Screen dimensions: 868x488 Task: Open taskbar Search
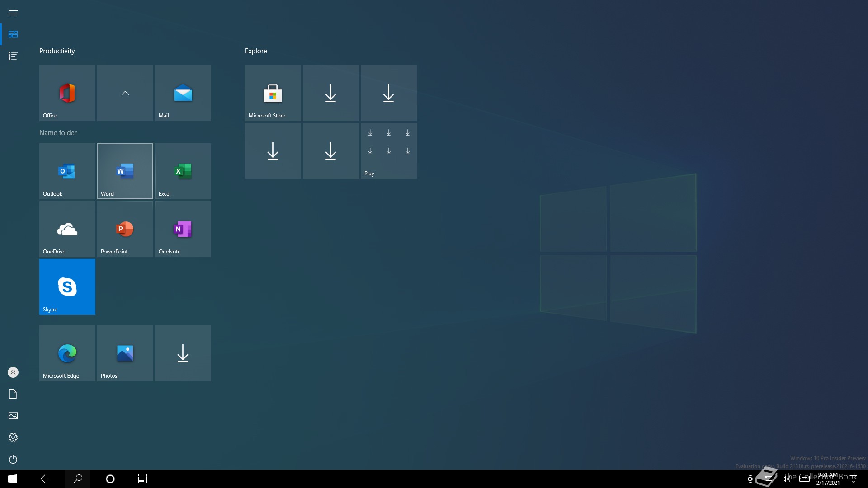(78, 479)
